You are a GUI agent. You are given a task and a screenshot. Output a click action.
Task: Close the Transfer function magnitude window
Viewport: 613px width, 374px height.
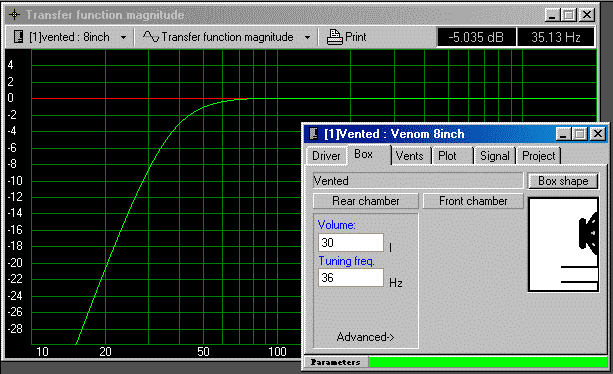point(587,15)
